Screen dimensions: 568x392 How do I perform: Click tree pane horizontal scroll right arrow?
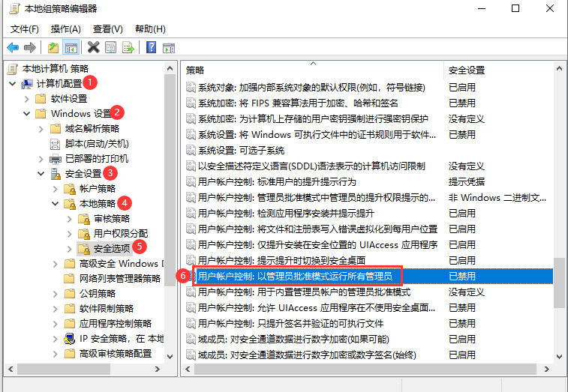click(x=158, y=370)
